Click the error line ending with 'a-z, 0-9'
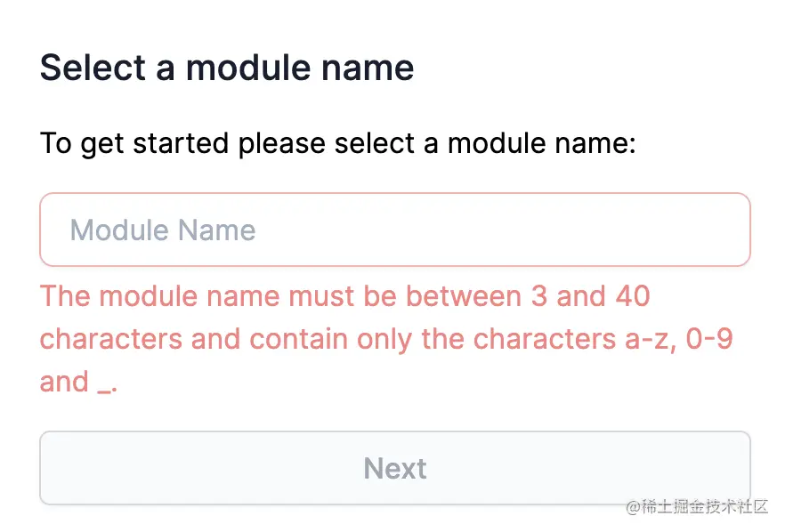This screenshot has width=785, height=532. click(386, 339)
